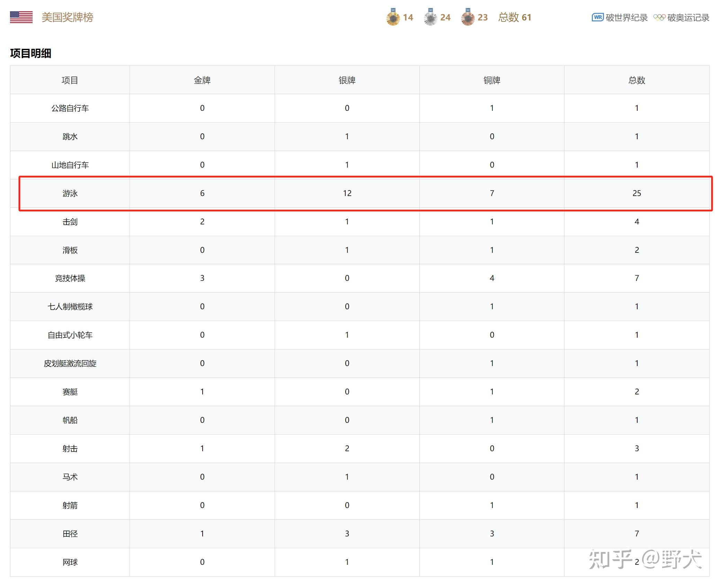This screenshot has height=588, width=720.
Task: Click the 竞技体操 row label
Action: pyautogui.click(x=70, y=278)
